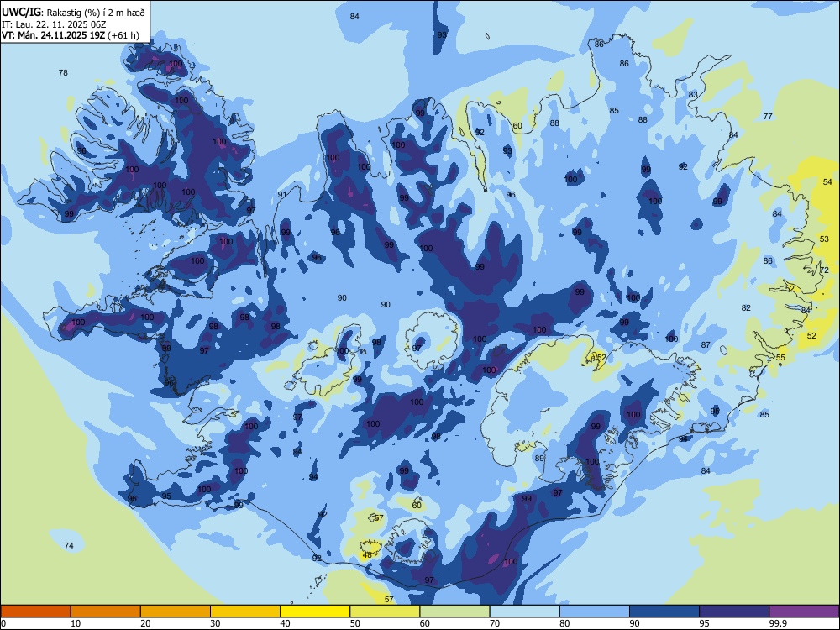The width and height of the screenshot is (840, 630).
Task: Click the legend tick label '30'
Action: [x=215, y=623]
